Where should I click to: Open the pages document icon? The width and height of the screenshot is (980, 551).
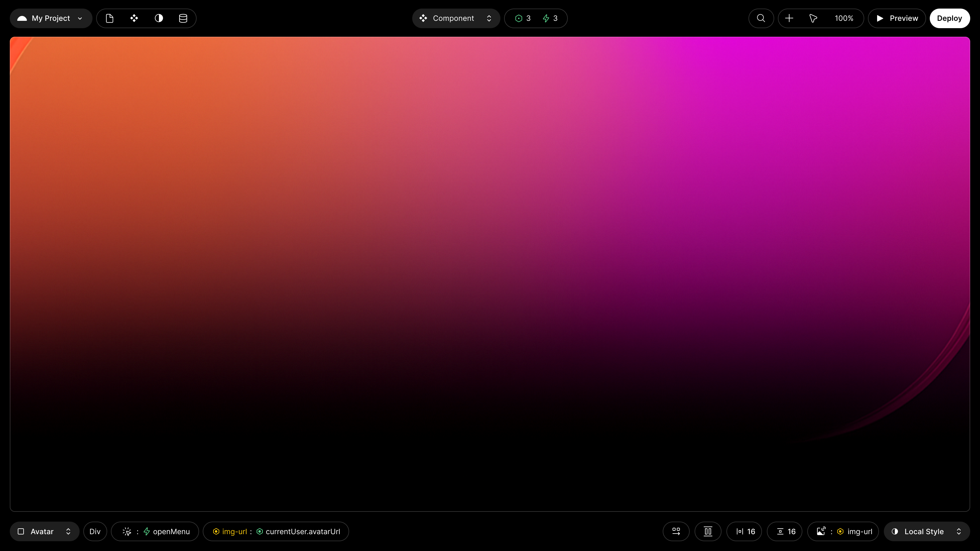pos(110,18)
